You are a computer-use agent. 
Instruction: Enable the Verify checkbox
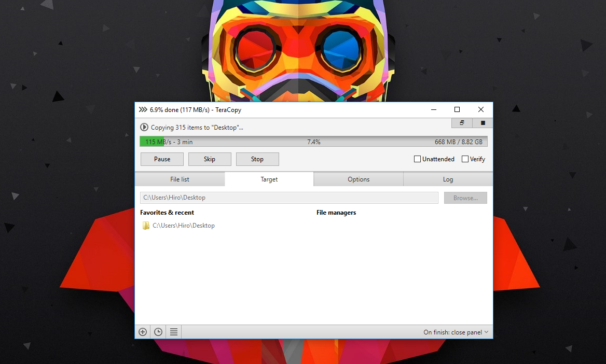[x=465, y=159]
